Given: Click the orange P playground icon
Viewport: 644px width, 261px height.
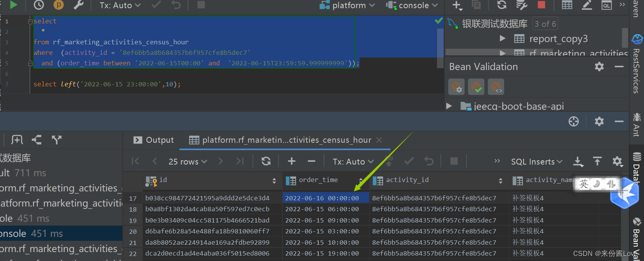Looking at the screenshot, I should click(58, 5).
